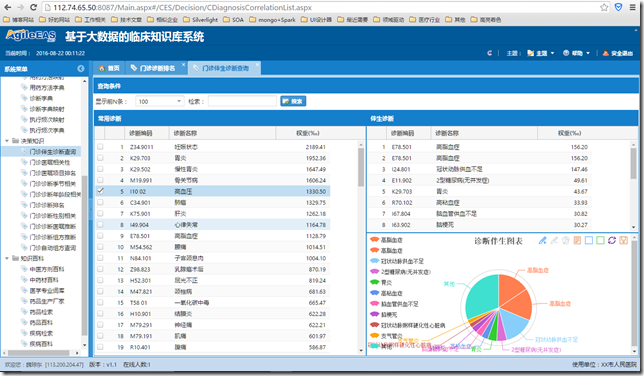This screenshot has width=644, height=376.
Task: Toggle the 脑梗死 legend item
Action: coord(384,314)
